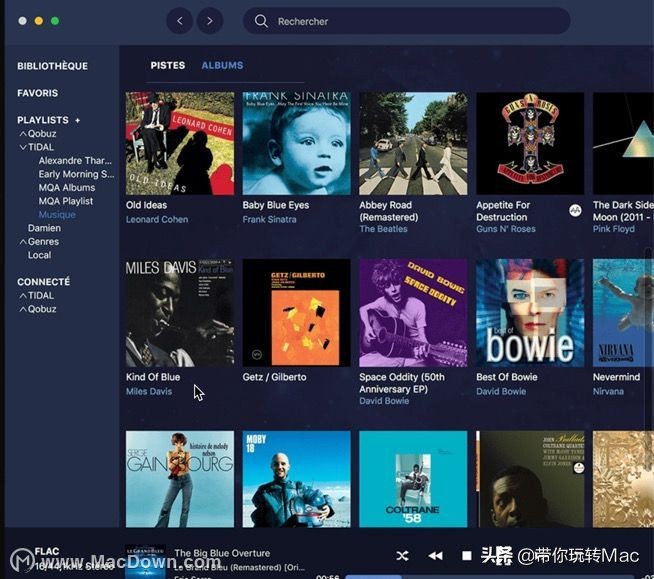The image size is (654, 579).
Task: Add a new playlist with plus icon
Action: point(78,120)
